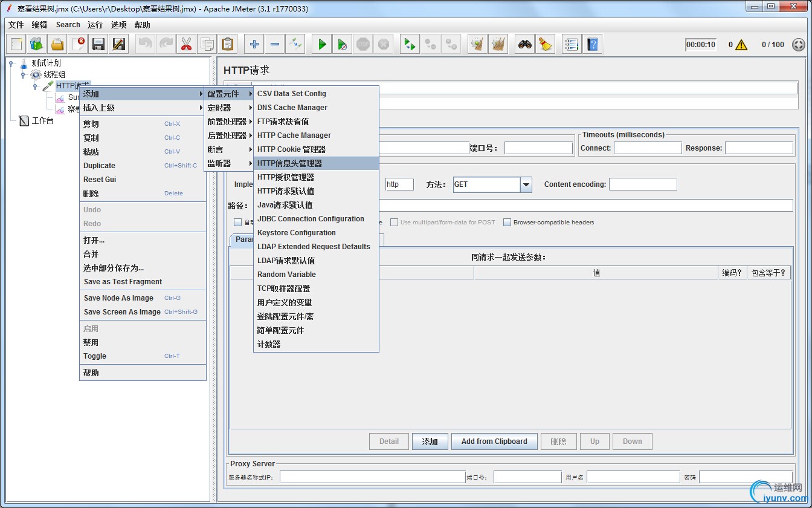The height and width of the screenshot is (508, 812).
Task: Click the Proxy Server 用户名 field
Action: click(x=633, y=477)
